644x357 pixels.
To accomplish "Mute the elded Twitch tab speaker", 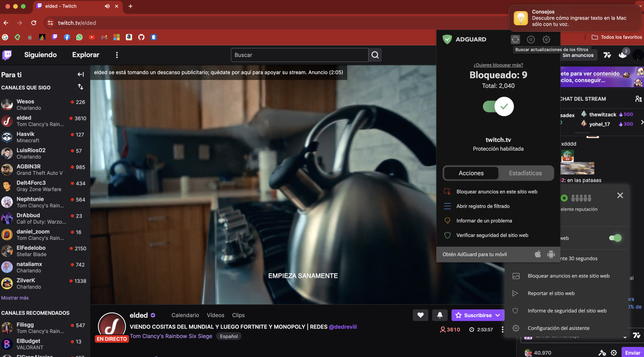I will pos(107,6).
